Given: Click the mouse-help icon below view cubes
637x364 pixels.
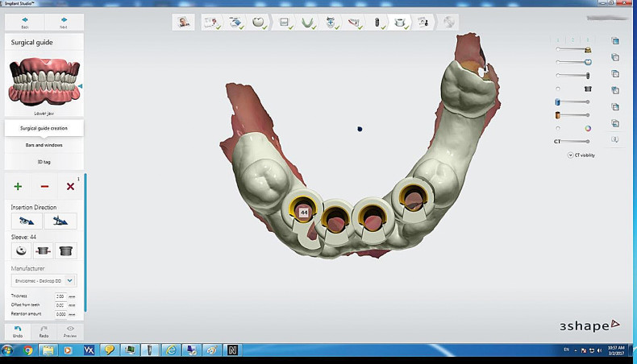Looking at the screenshot, I should [x=615, y=139].
